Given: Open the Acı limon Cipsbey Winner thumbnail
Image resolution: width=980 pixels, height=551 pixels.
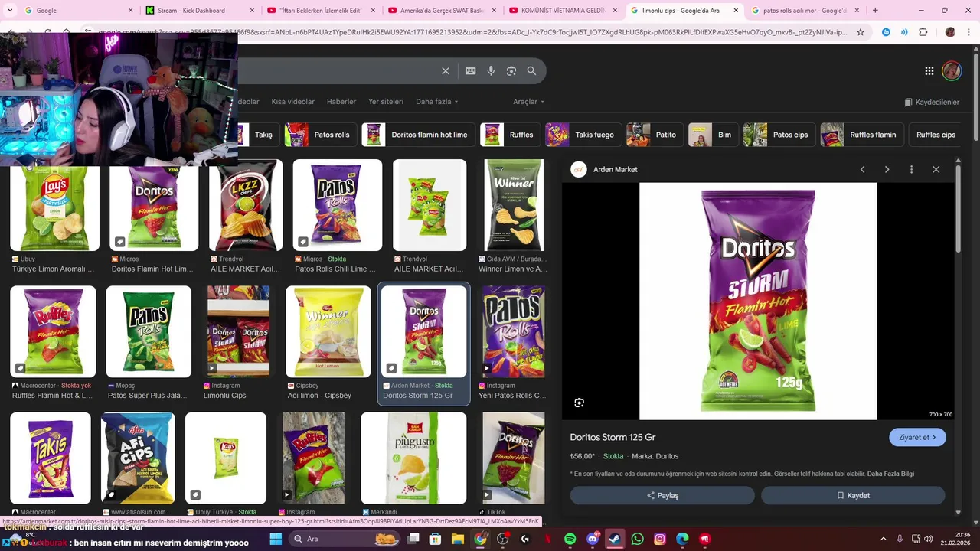Looking at the screenshot, I should (328, 331).
